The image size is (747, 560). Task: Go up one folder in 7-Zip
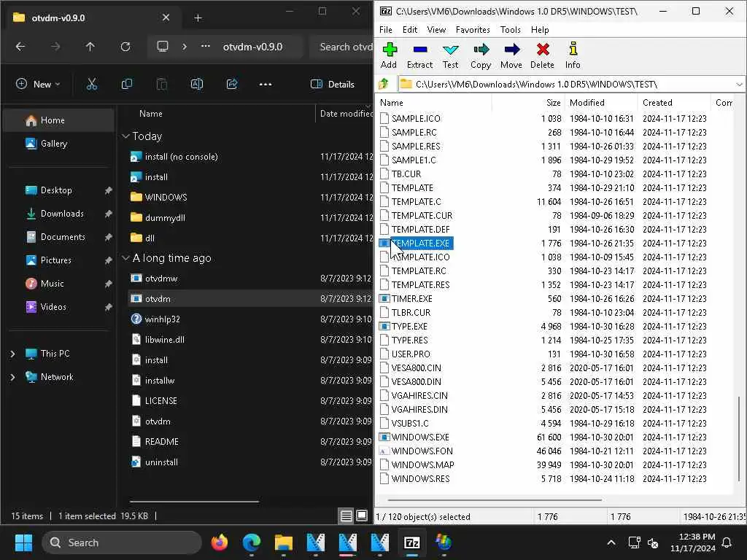(x=384, y=85)
